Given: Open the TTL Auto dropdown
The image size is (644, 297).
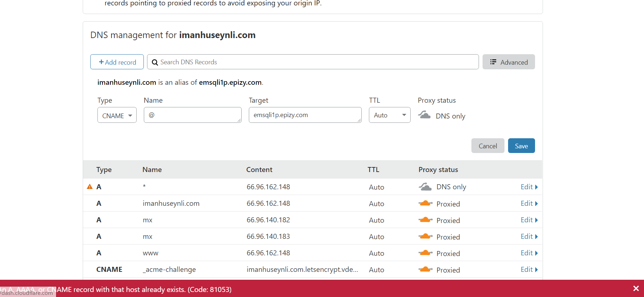Looking at the screenshot, I should coord(389,115).
